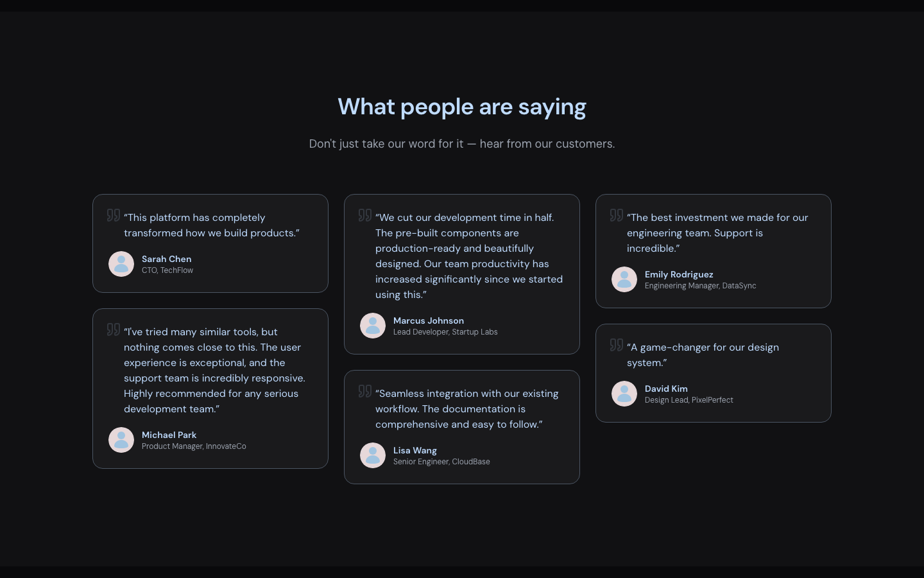924x578 pixels.
Task: Click quote mark icon in David Kim's card
Action: (617, 345)
